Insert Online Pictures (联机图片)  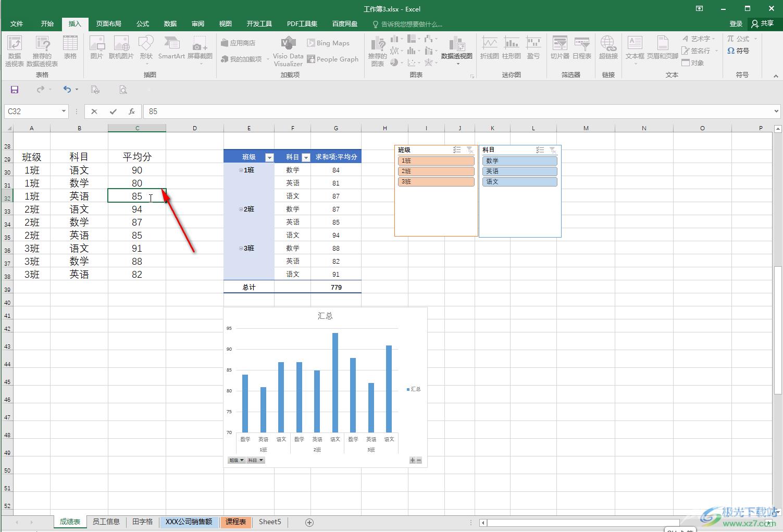121,48
